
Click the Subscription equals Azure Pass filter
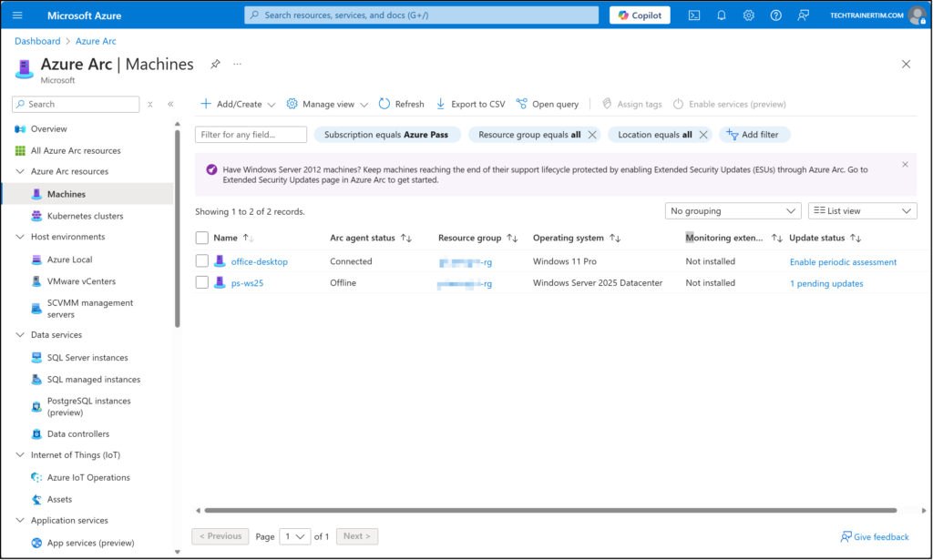pyautogui.click(x=386, y=135)
